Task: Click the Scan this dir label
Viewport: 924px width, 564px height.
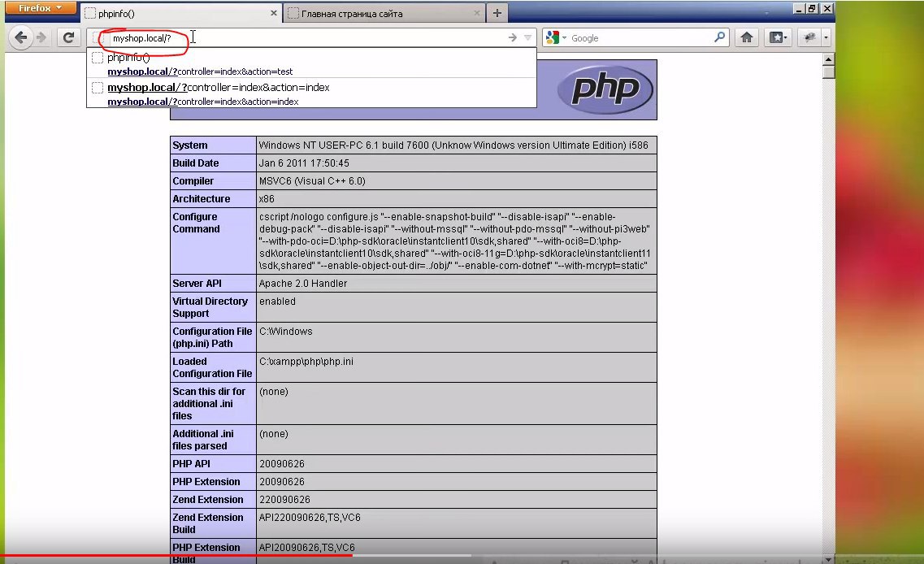Action: pos(209,404)
